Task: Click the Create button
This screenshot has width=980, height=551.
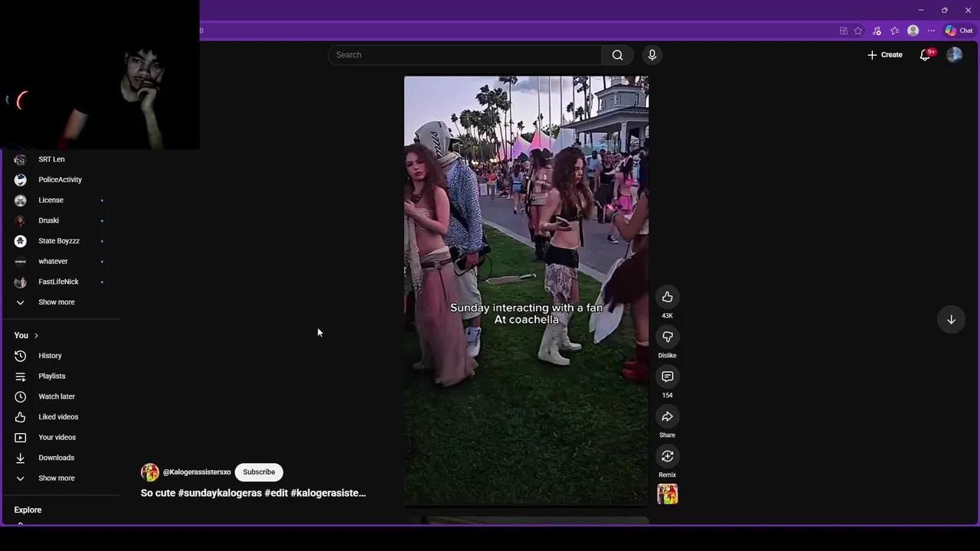Action: point(884,55)
